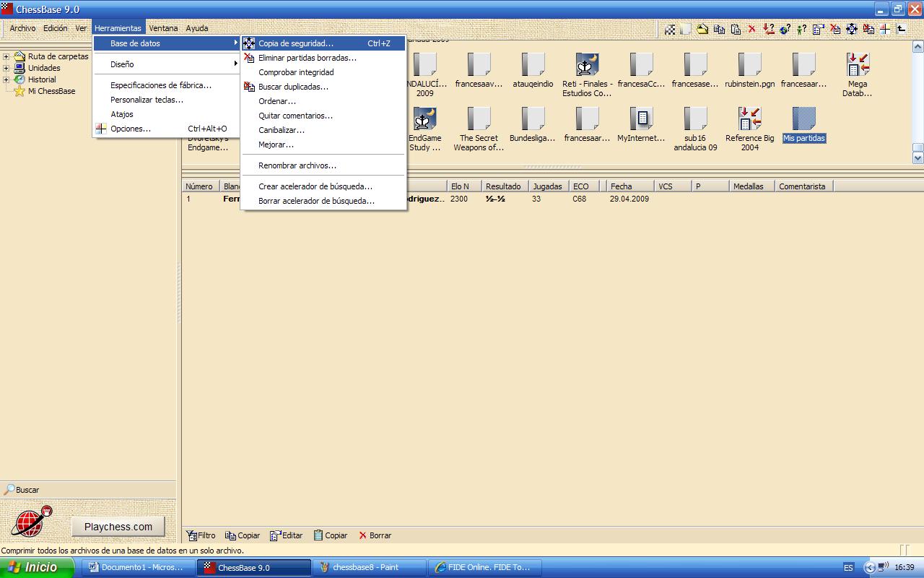Click the Playchess.com button
This screenshot has width=924, height=578.
tap(118, 527)
